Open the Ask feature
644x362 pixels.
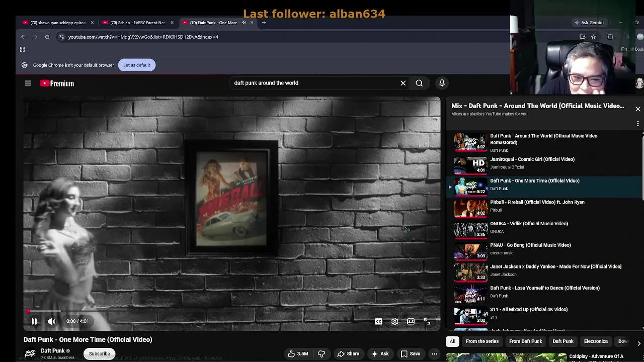click(x=380, y=354)
